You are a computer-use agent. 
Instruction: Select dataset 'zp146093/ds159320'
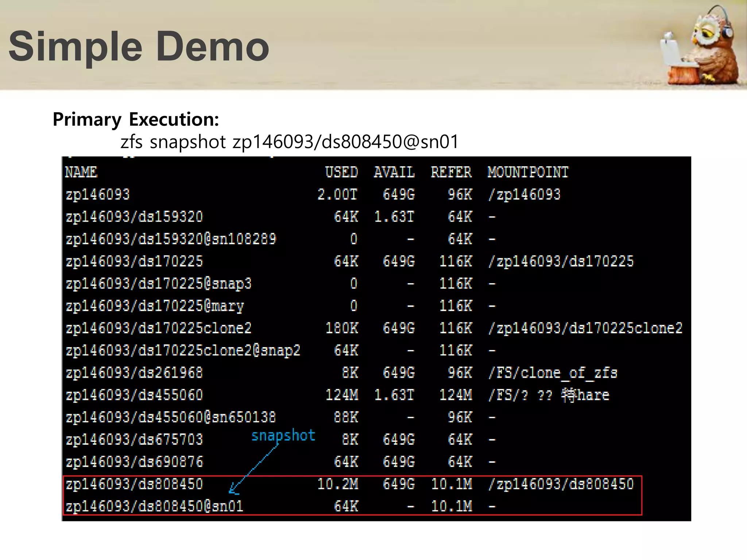[134, 217]
